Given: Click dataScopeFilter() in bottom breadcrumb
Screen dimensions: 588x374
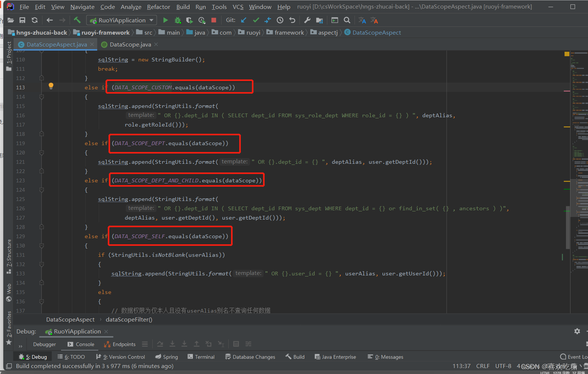Looking at the screenshot, I should click(129, 319).
